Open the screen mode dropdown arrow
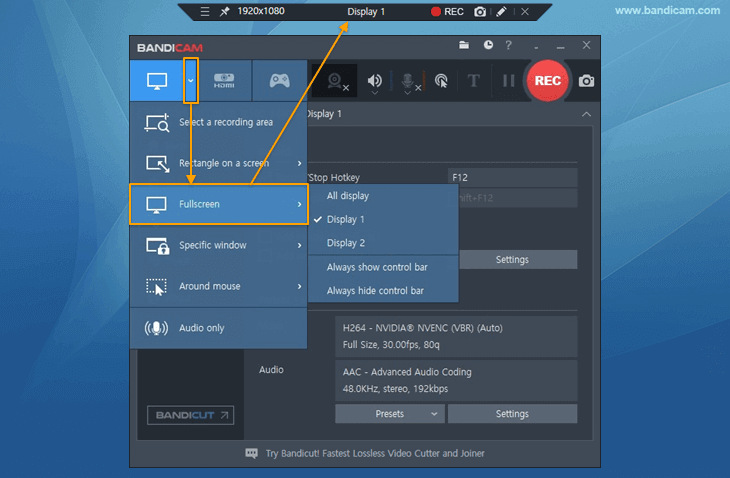The height and width of the screenshot is (478, 730). [191, 81]
